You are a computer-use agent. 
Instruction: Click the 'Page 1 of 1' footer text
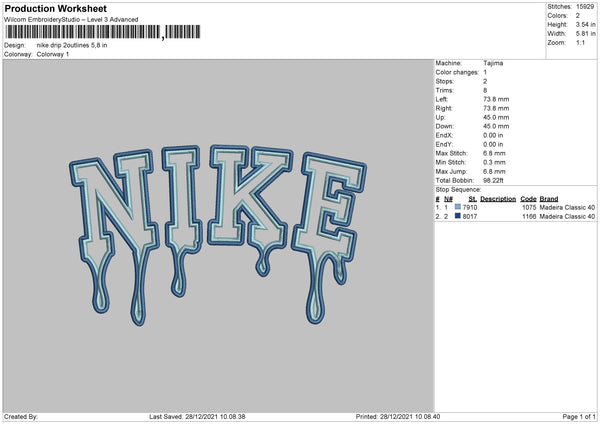[579, 417]
